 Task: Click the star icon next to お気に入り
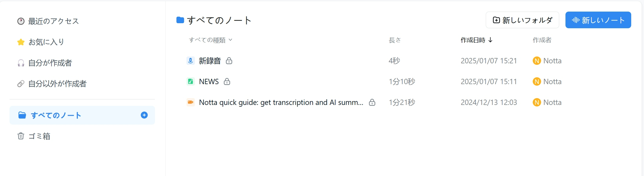point(21,42)
